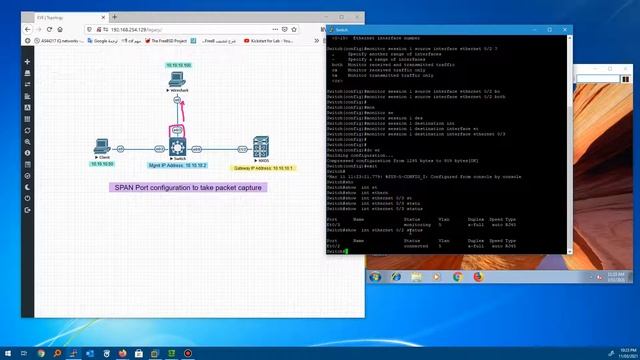
Task: Click the Switch terminal vertical scrollbar
Action: click(x=570, y=144)
